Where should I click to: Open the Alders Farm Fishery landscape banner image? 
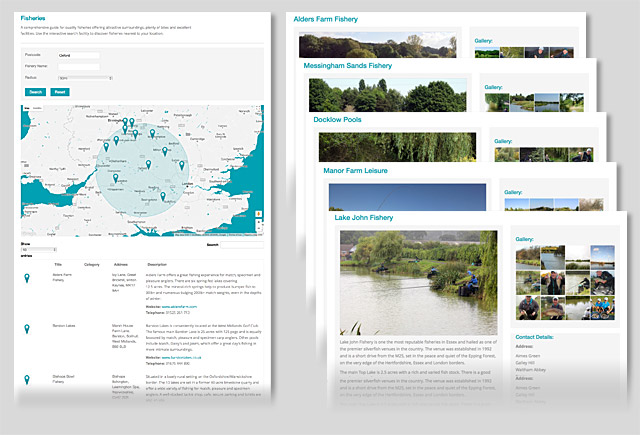pos(378,45)
